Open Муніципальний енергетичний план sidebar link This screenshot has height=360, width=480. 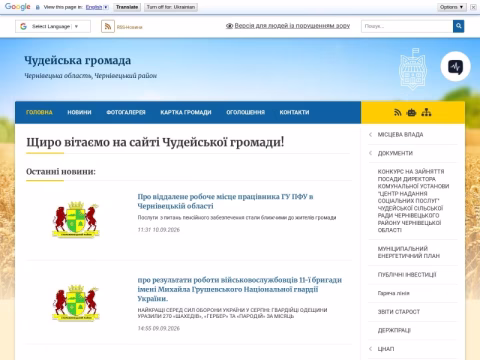(x=409, y=252)
